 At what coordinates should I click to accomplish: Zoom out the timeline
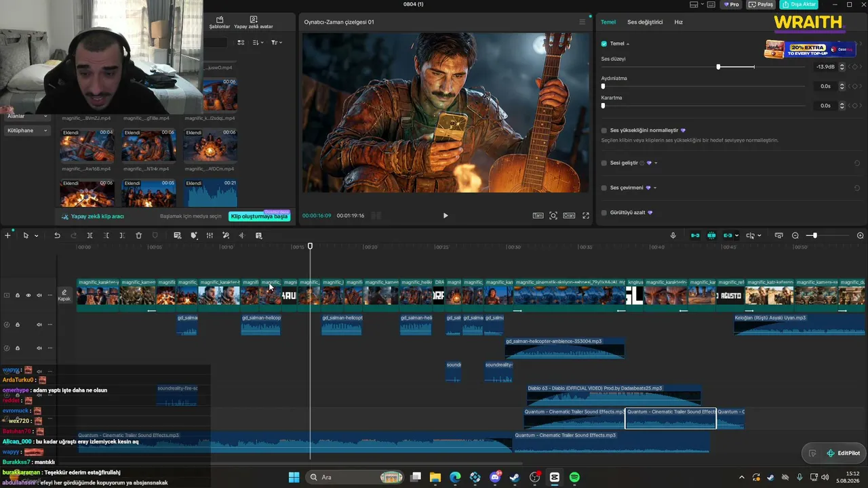[795, 235]
